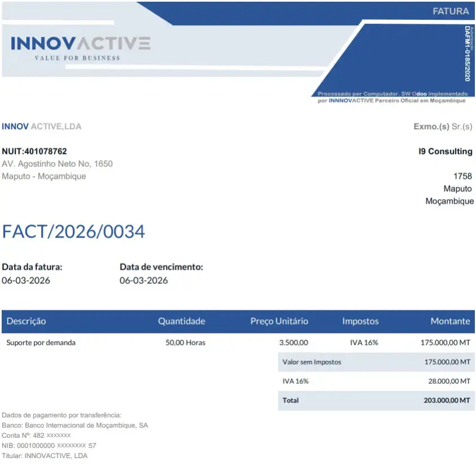Click the Preço Unitário column header
The height and width of the screenshot is (466, 476).
(x=279, y=321)
